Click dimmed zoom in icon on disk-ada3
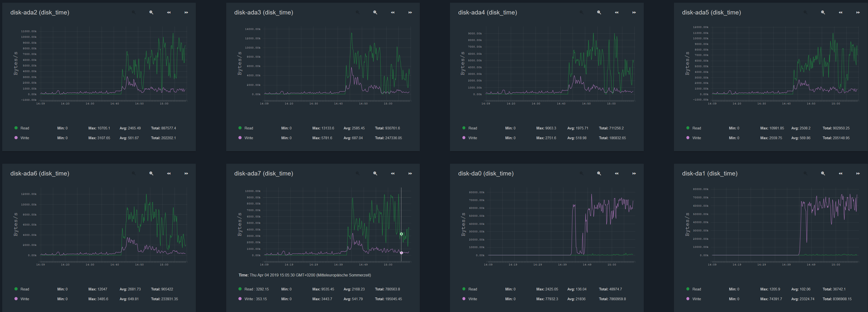The image size is (868, 312). 358,12
